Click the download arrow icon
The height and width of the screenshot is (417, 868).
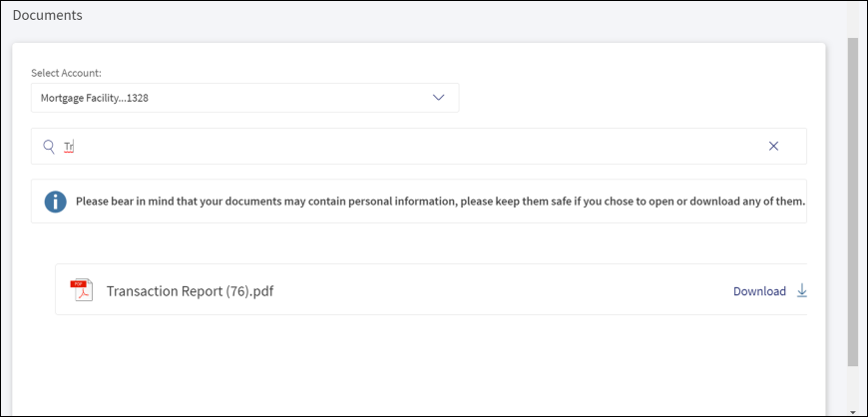pyautogui.click(x=801, y=290)
